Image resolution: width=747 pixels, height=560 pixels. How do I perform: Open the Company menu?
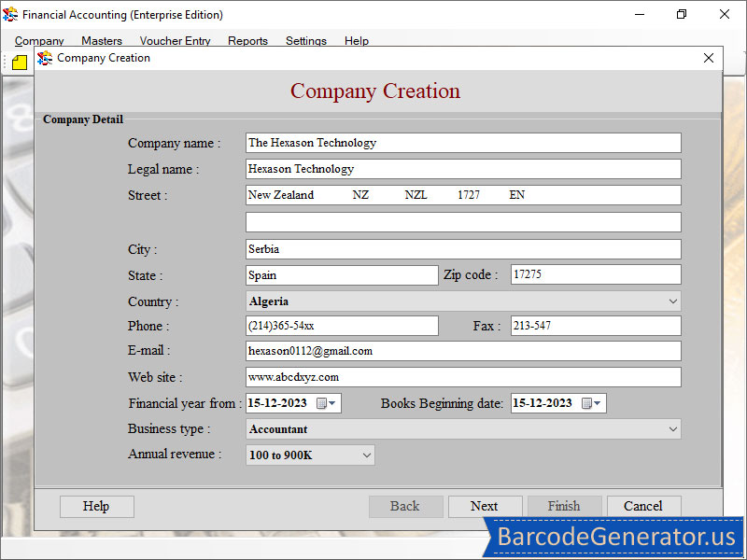38,41
